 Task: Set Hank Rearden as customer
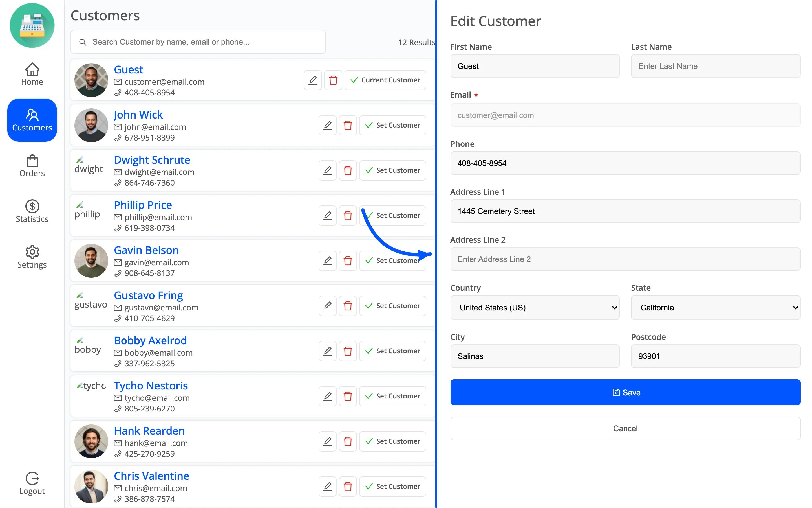coord(392,441)
